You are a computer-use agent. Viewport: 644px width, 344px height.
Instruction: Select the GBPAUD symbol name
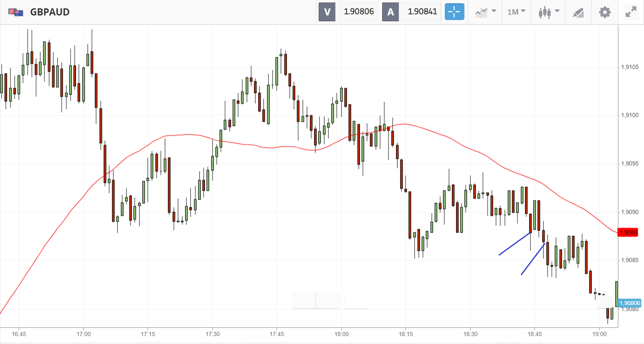pos(50,12)
